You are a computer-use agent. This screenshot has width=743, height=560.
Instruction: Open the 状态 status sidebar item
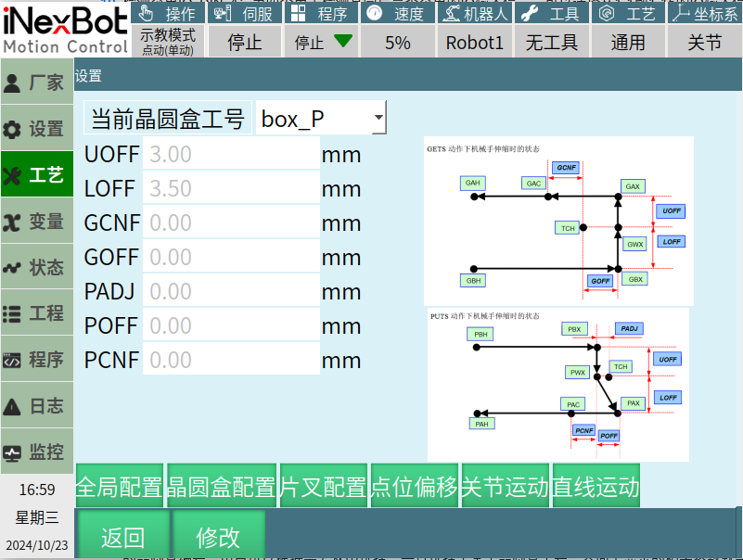point(36,268)
